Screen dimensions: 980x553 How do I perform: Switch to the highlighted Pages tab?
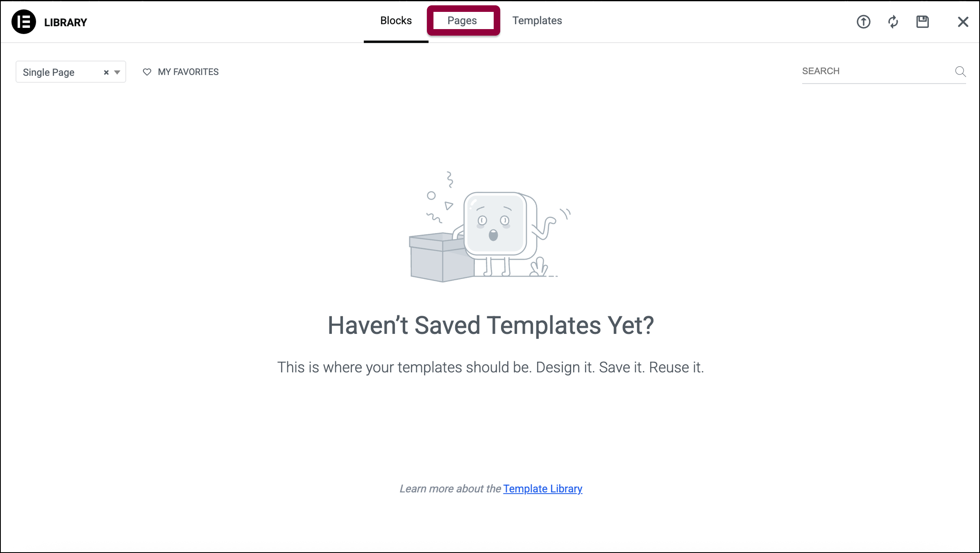click(463, 20)
